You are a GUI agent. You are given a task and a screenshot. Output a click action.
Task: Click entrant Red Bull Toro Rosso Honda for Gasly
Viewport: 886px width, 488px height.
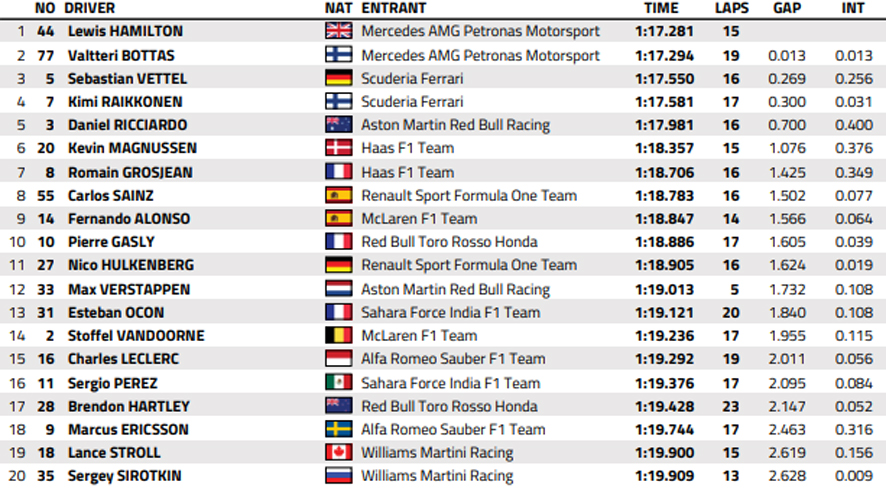coord(449,242)
